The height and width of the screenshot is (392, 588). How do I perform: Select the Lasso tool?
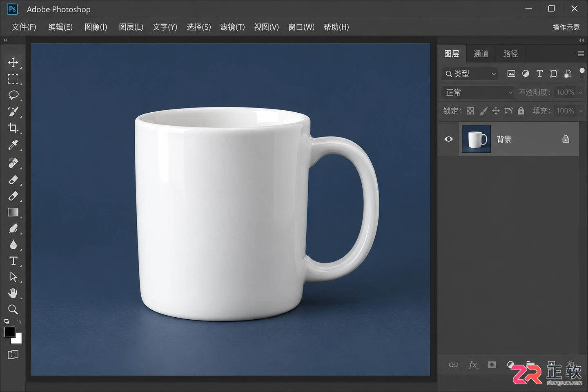pos(13,95)
